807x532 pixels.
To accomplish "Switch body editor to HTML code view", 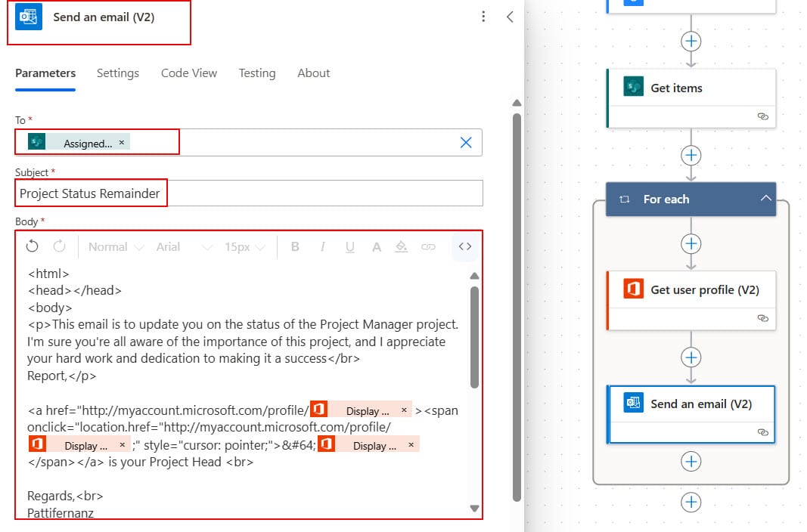I will point(464,246).
